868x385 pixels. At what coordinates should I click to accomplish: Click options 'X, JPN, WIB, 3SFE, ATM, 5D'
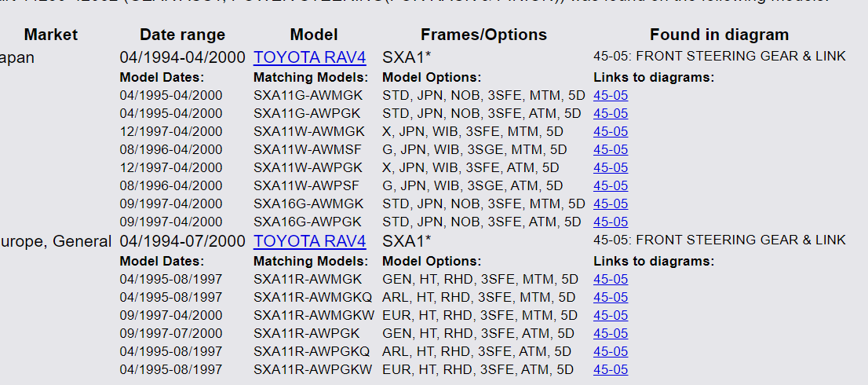click(471, 167)
